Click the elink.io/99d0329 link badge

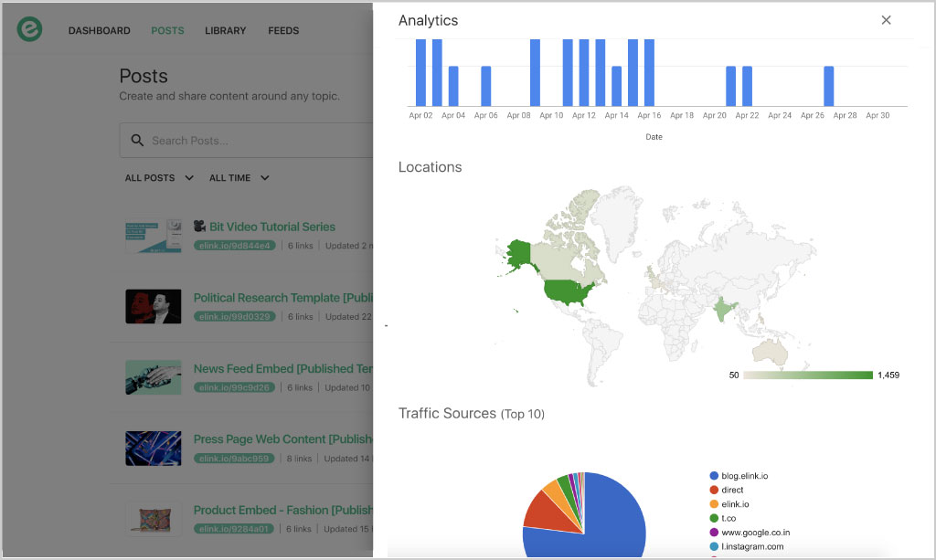235,316
